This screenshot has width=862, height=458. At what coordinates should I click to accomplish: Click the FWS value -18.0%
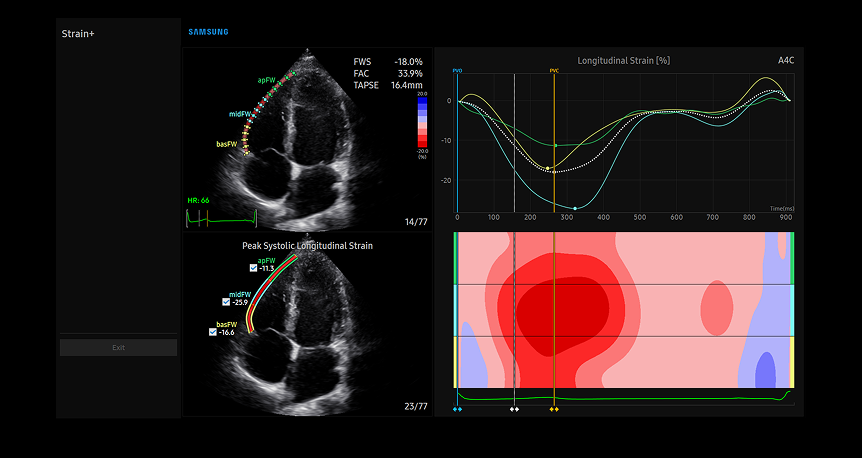[x=408, y=62]
